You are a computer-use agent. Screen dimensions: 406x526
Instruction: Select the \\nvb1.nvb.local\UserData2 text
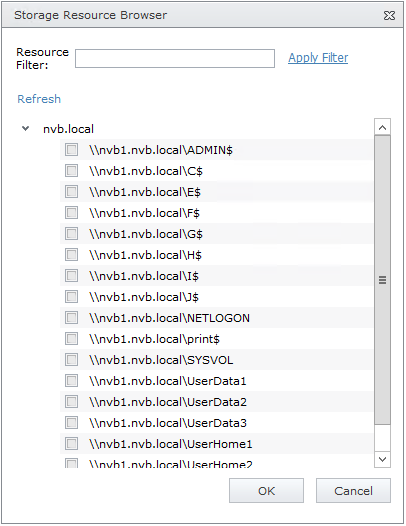pos(168,402)
